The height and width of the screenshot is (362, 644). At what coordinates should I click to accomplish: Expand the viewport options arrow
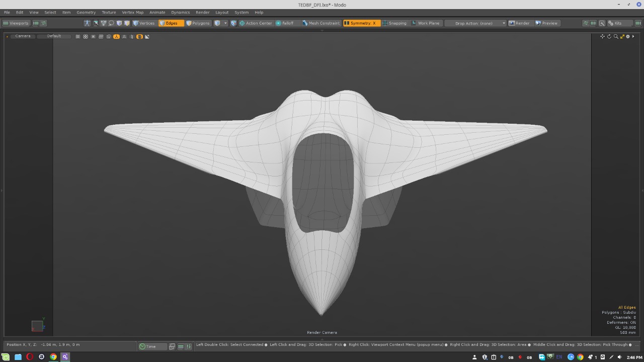tap(633, 36)
